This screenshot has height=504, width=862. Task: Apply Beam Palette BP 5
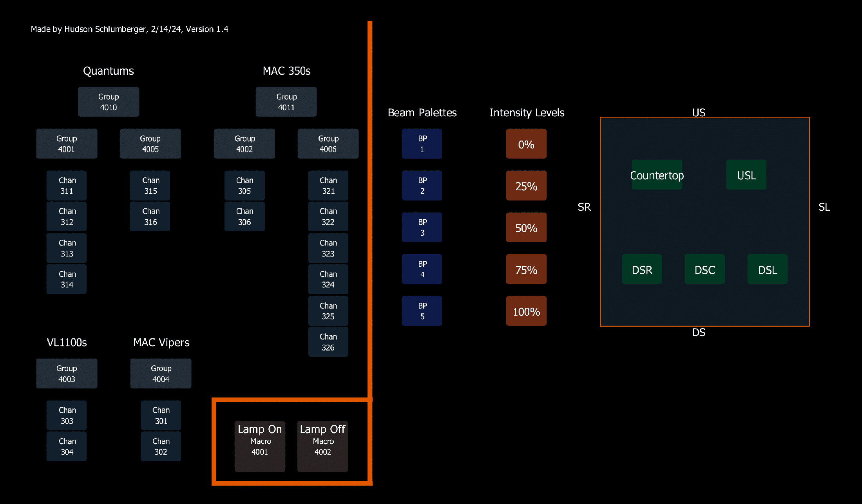pyautogui.click(x=422, y=311)
